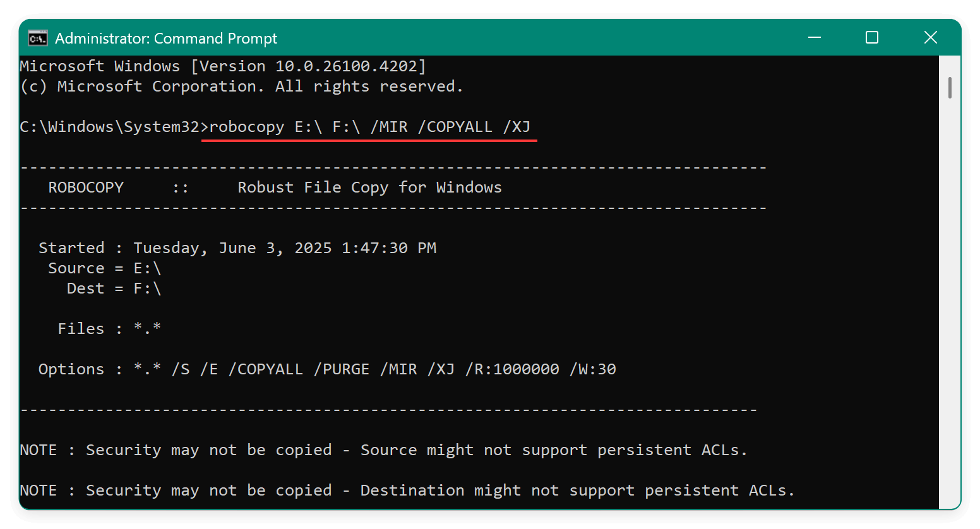This screenshot has width=980, height=529.
Task: Select the Windows version line
Action: tap(222, 66)
